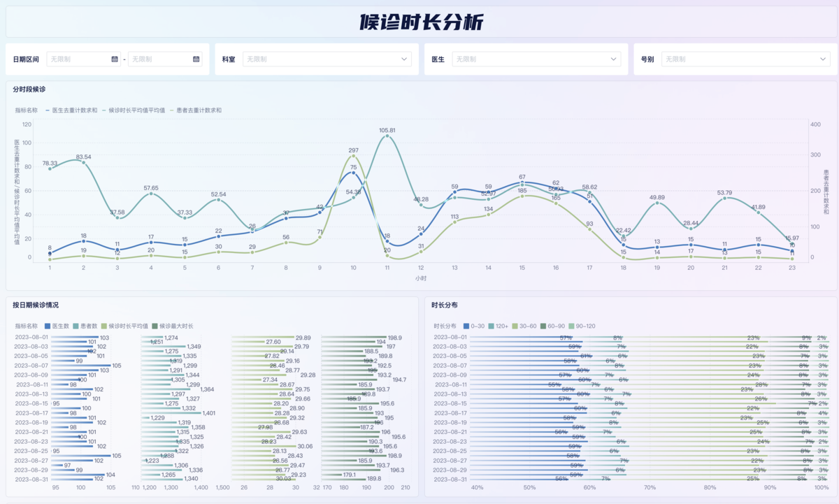The image size is (839, 504).
Task: Click the patient count 134 data point
Action: pyautogui.click(x=488, y=215)
